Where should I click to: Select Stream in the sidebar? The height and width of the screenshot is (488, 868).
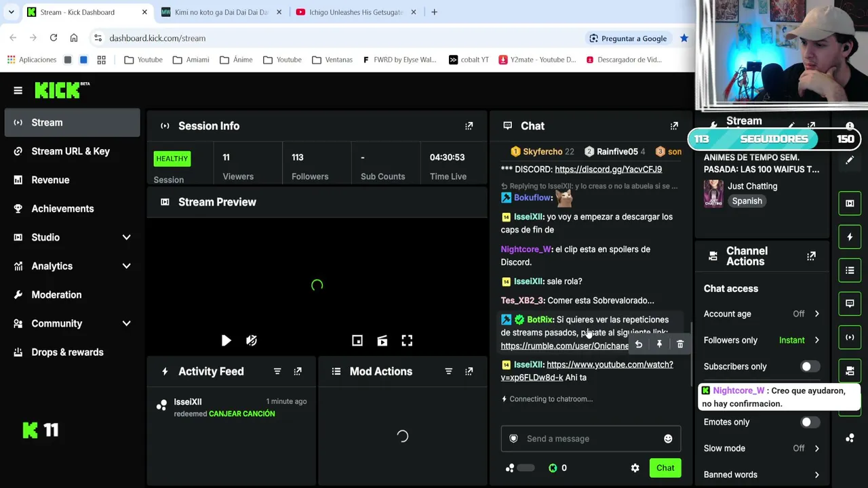click(71, 123)
